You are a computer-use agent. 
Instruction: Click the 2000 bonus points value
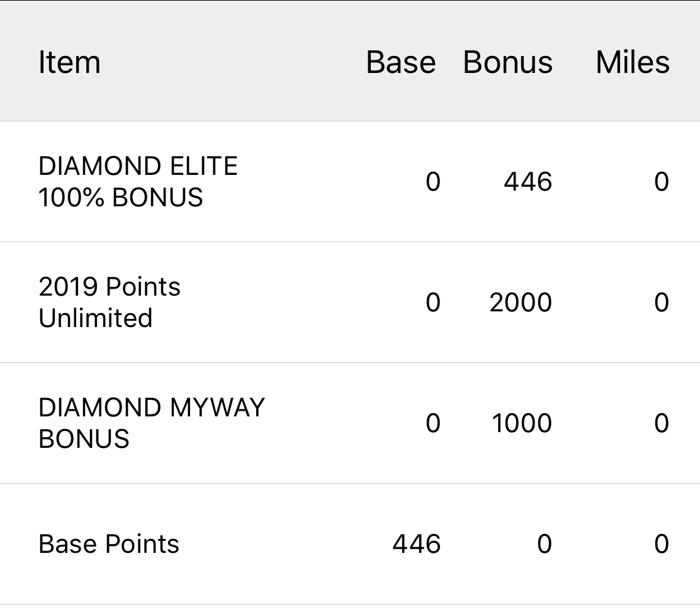(520, 303)
